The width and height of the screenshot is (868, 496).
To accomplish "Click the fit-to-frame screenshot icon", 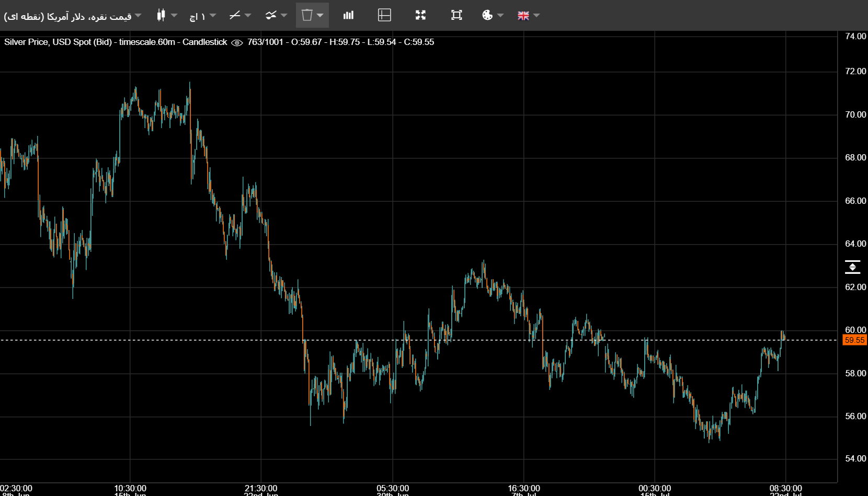I will coord(456,15).
